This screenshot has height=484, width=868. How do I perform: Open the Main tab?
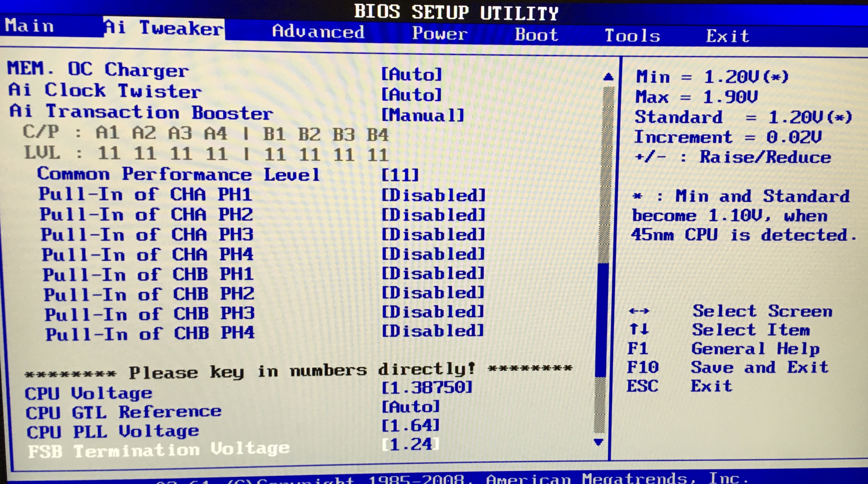tap(30, 26)
